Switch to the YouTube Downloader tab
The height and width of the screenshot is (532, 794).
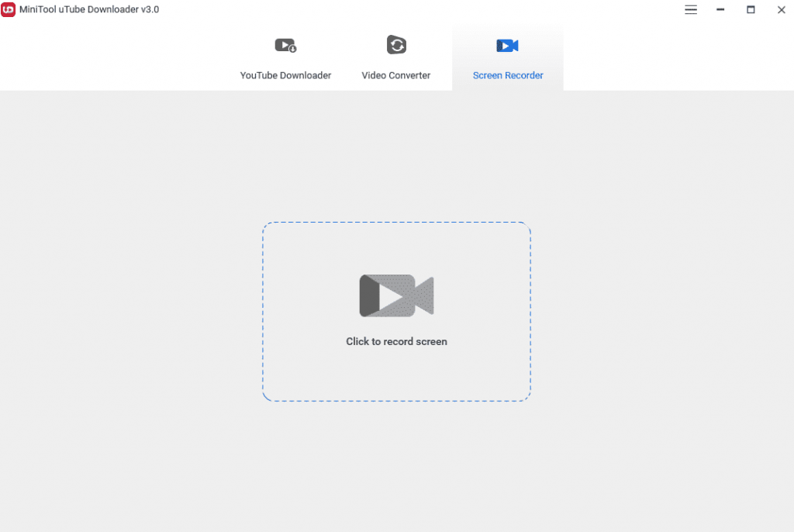(285, 75)
